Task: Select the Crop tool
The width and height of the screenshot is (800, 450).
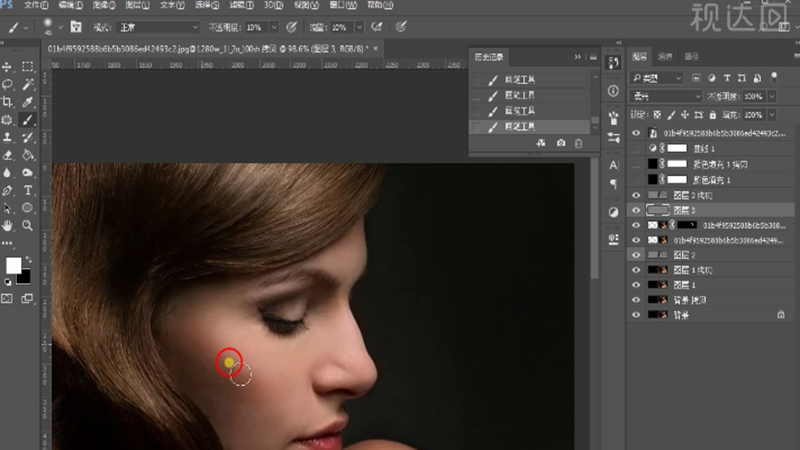Action: [x=7, y=102]
